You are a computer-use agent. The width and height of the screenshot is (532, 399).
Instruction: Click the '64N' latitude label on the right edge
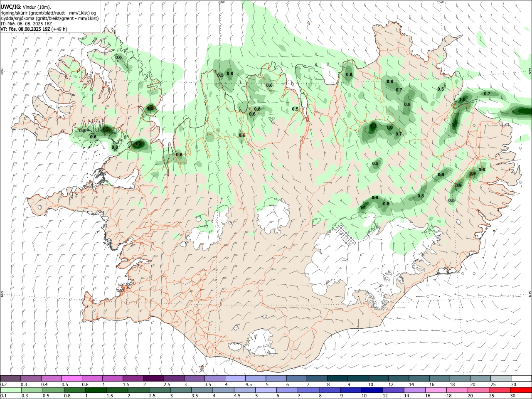(x=530, y=293)
